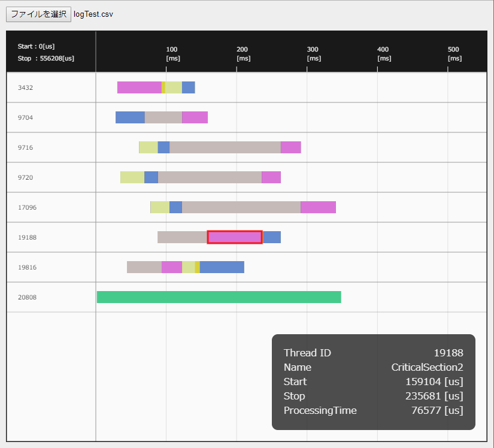Select thread 19188 row label
This screenshot has height=448, width=494.
click(27, 237)
